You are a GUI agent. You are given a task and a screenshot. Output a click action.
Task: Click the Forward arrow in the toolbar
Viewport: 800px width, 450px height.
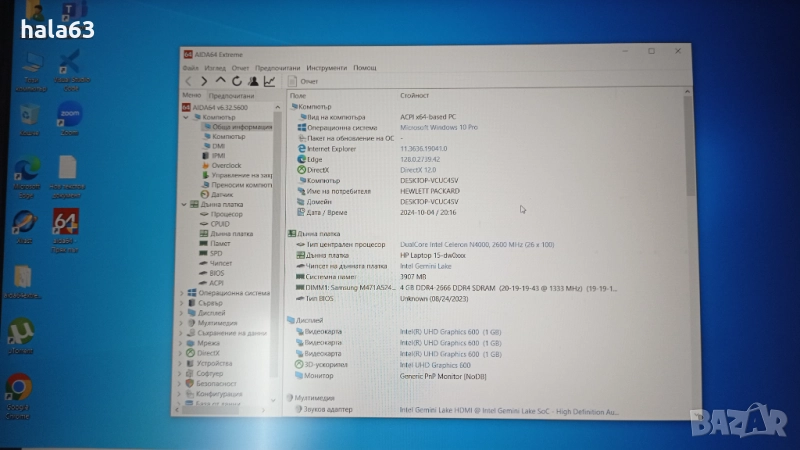click(x=204, y=81)
